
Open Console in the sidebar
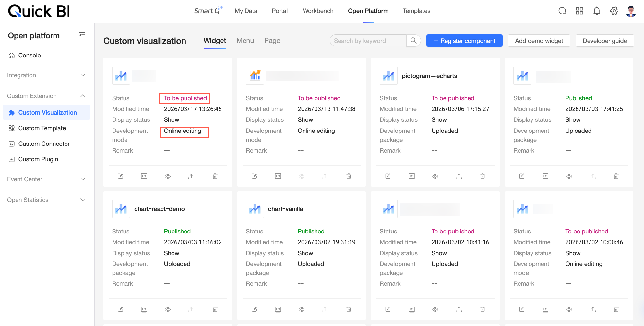pyautogui.click(x=47, y=56)
